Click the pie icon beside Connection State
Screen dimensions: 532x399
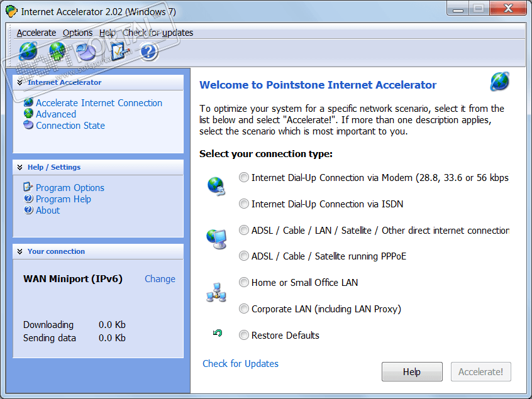point(28,125)
